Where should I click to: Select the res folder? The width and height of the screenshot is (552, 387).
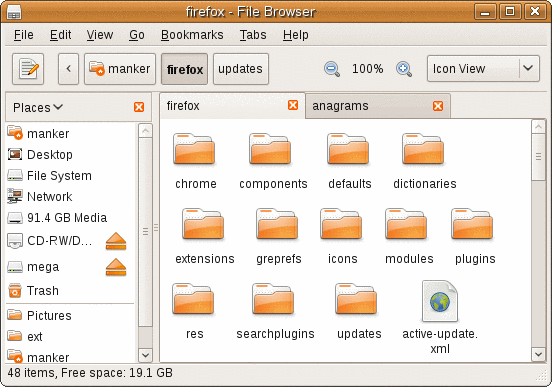(193, 299)
